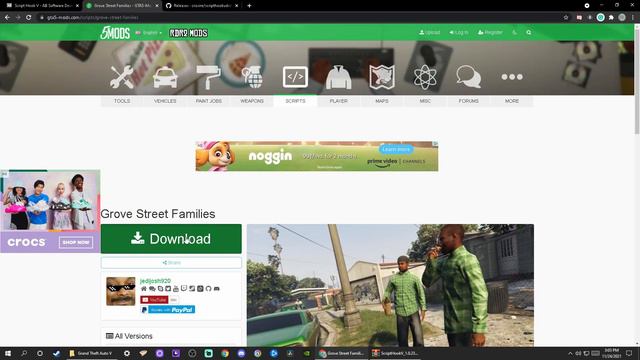Go back to previous page
The image size is (640, 360).
(x=7, y=18)
